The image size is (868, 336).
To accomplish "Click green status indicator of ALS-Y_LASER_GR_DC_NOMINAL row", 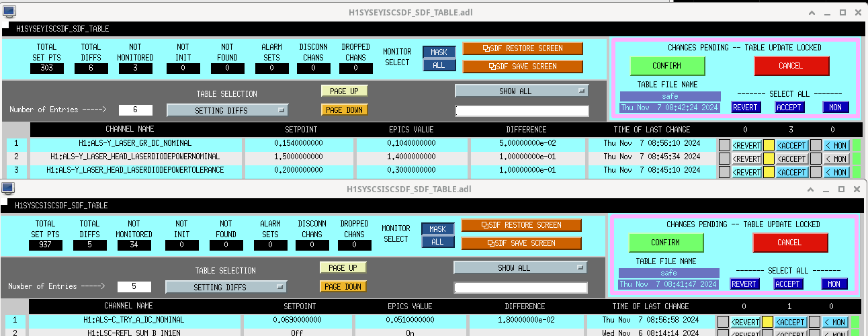I will point(856,144).
